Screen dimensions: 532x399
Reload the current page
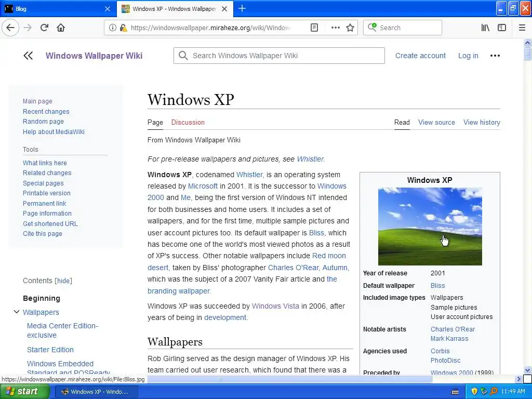pos(45,28)
